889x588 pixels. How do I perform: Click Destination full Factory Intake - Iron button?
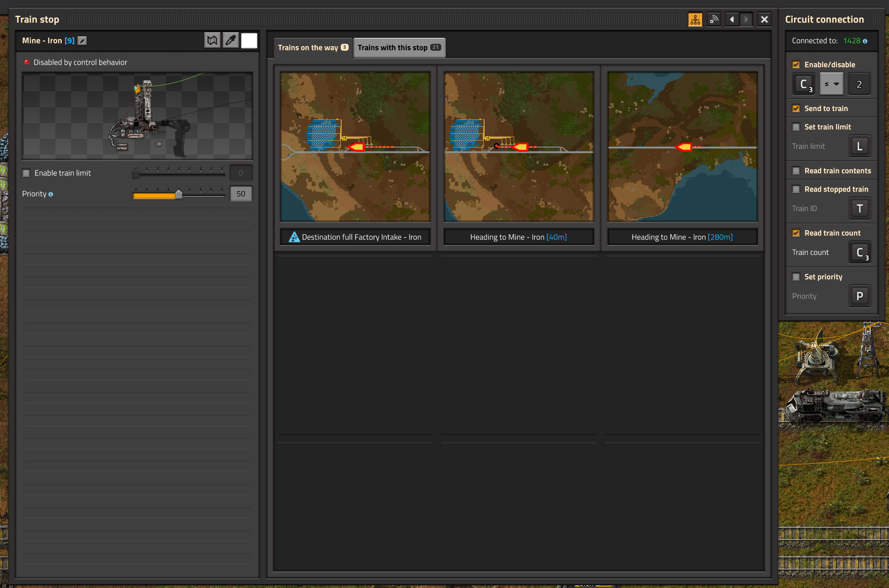click(355, 237)
